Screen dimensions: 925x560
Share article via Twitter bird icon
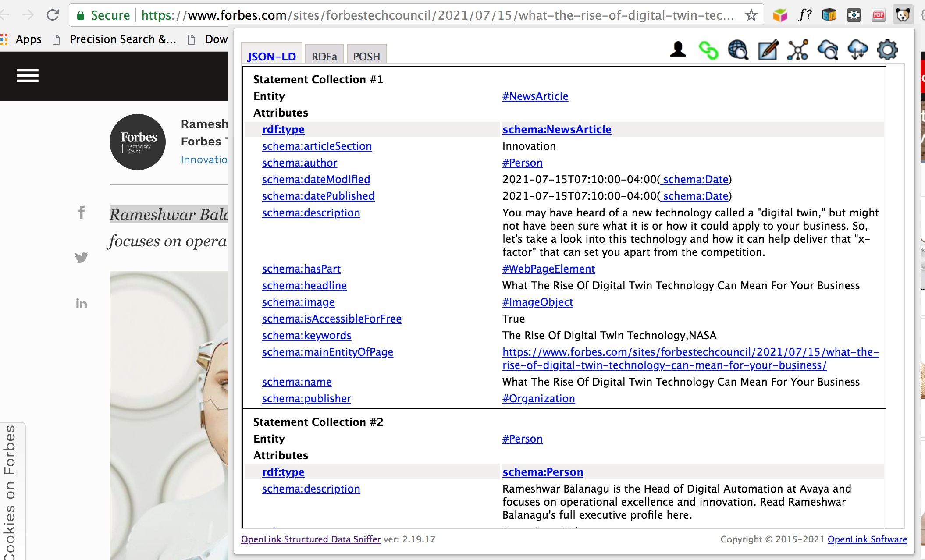82,258
